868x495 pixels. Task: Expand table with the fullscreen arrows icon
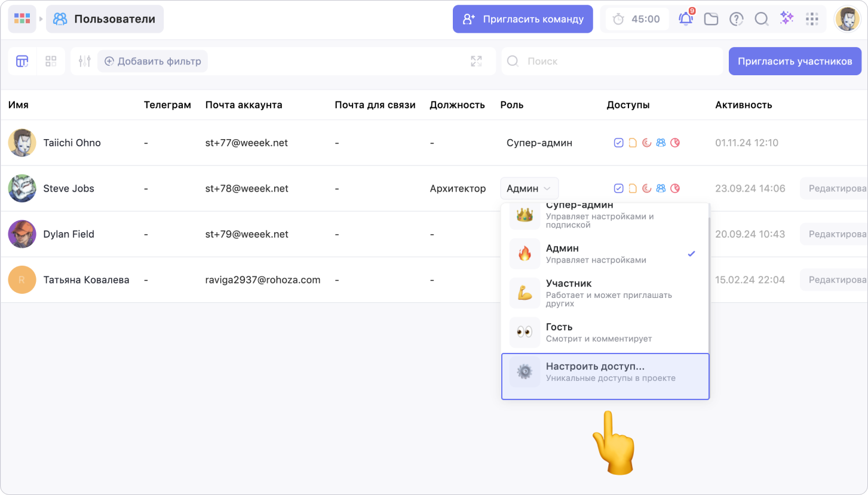point(476,61)
